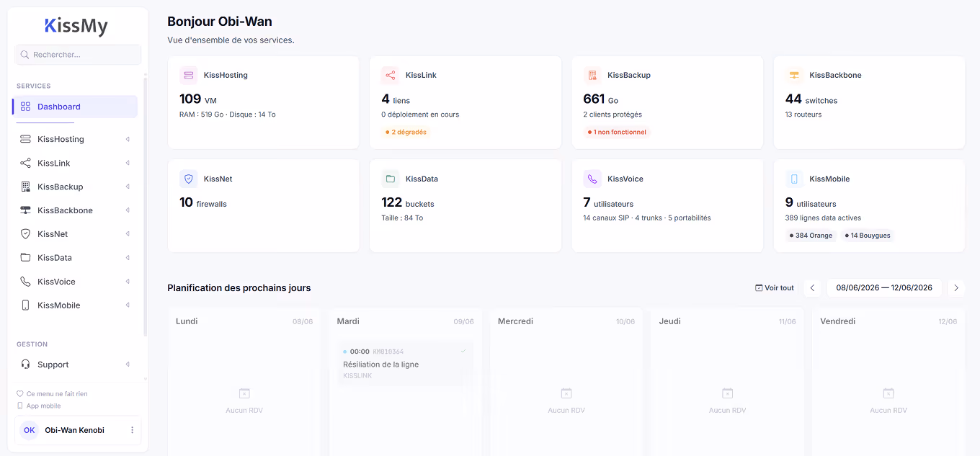Click the KissNet shield icon in sidebar

coord(25,234)
